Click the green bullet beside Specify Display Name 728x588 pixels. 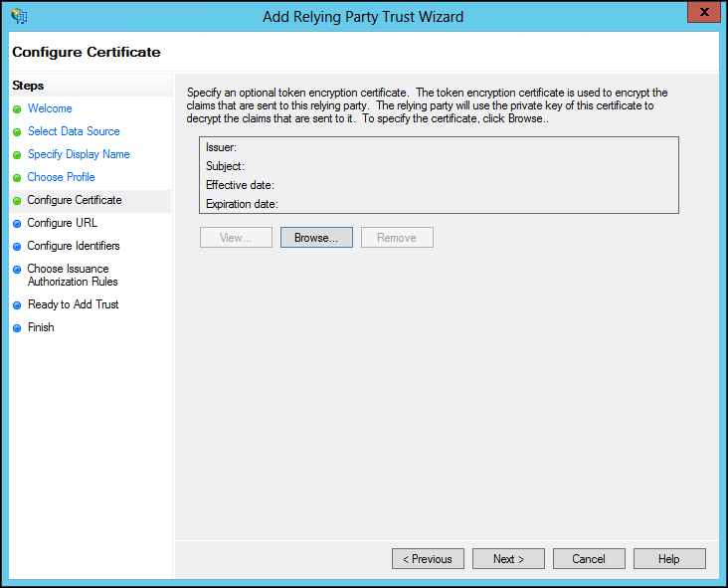coord(17,154)
